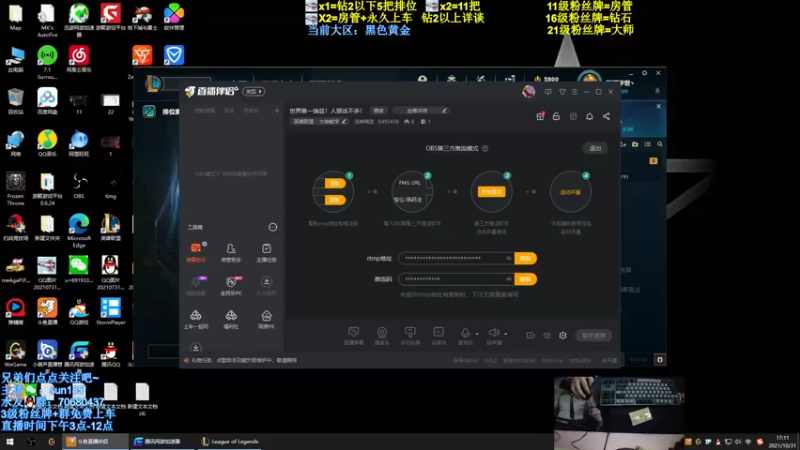This screenshot has height=450, width=800.
Task: Click the lower copy button in step one
Action: tap(335, 200)
